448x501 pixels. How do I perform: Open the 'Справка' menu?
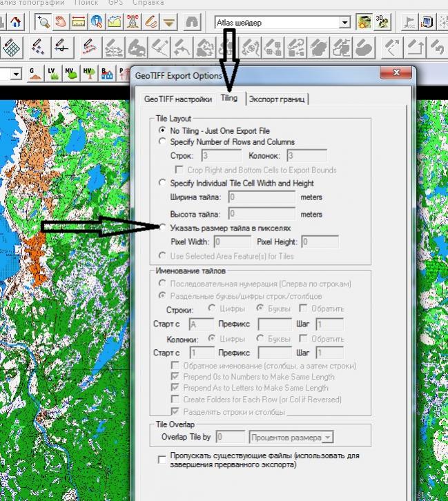pyautogui.click(x=147, y=3)
